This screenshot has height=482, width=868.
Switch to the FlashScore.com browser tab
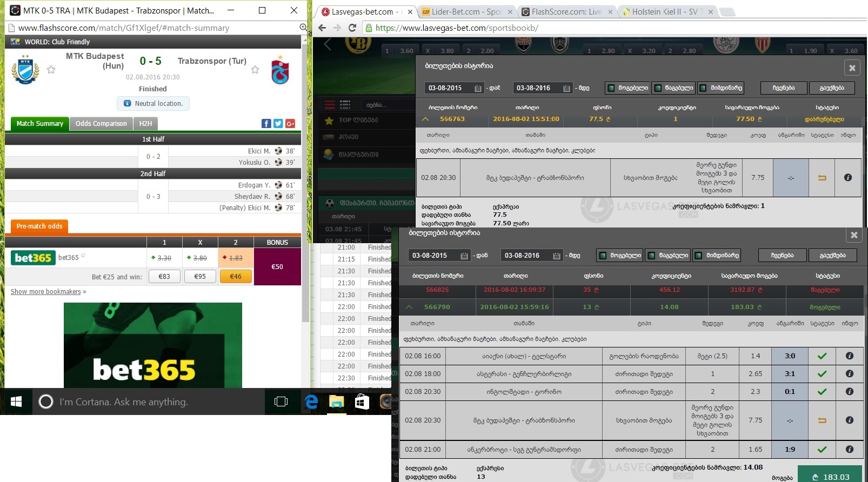tap(566, 11)
